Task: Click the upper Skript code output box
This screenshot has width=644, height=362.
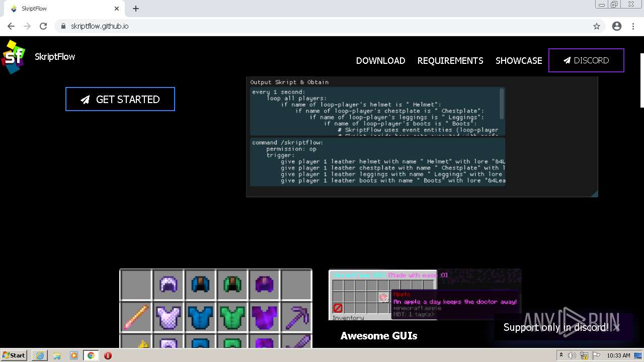Action: [x=377, y=111]
